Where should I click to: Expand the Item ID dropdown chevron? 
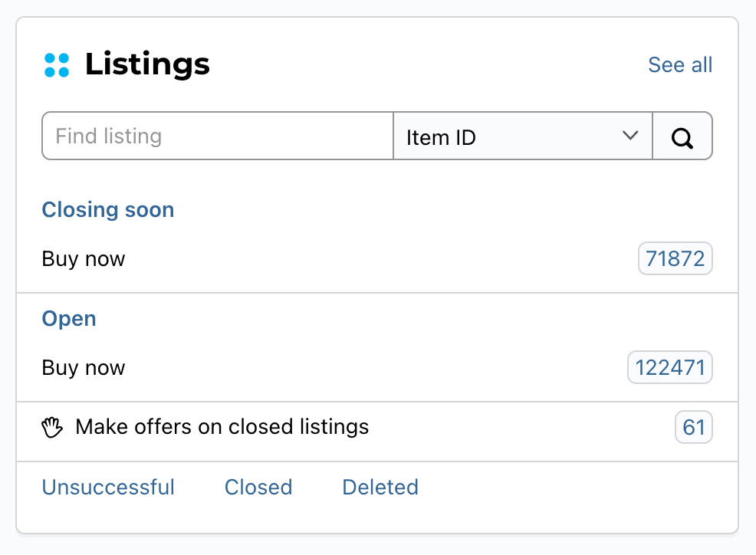tap(629, 136)
